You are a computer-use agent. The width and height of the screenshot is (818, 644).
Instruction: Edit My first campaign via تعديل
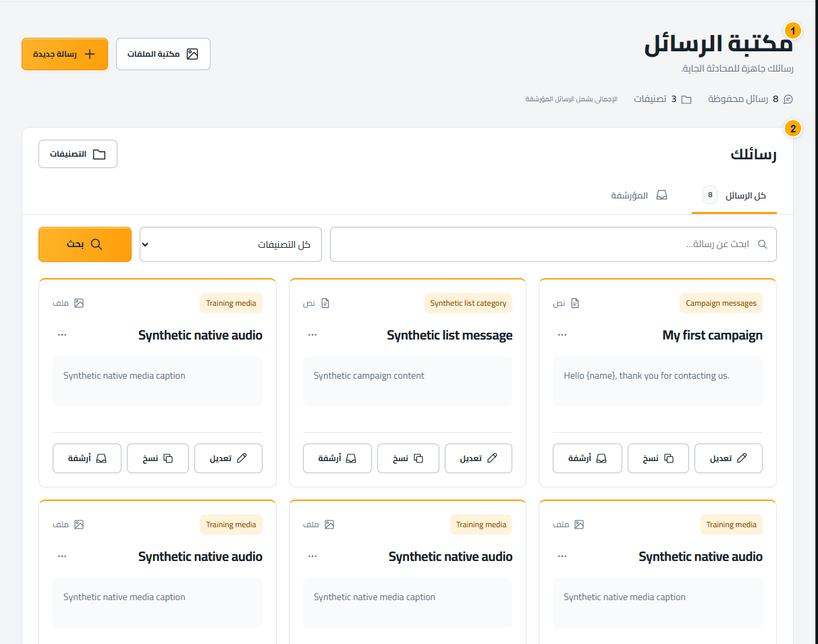728,458
